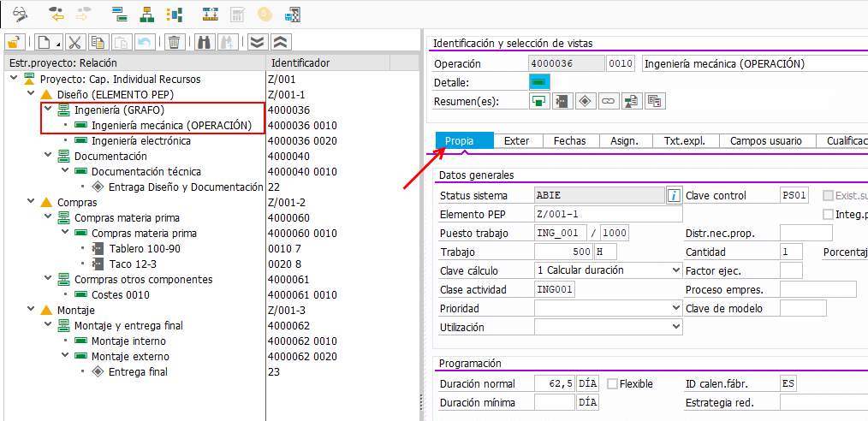The image size is (868, 421).
Task: Click the Clase actividad field ING001
Action: coord(556,289)
